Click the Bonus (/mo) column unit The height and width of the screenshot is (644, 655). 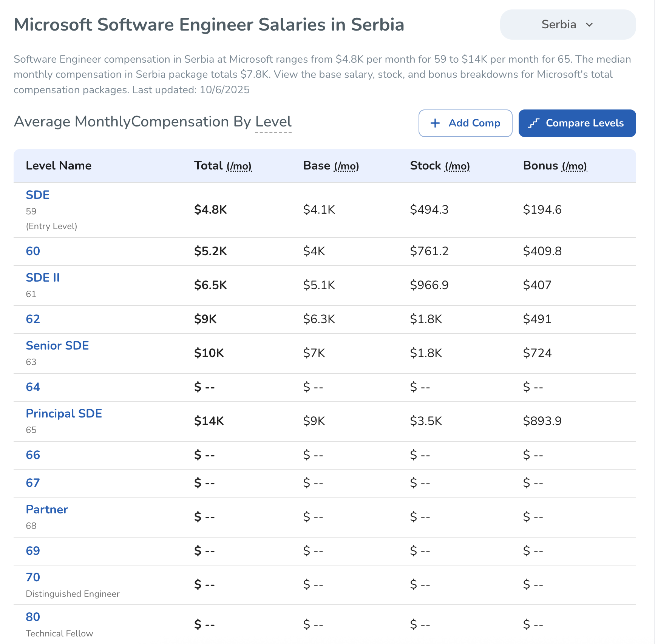pyautogui.click(x=574, y=166)
